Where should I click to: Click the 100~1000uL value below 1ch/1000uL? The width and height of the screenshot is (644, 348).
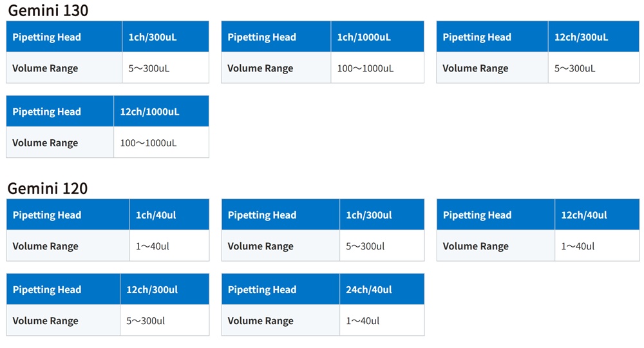click(x=365, y=68)
